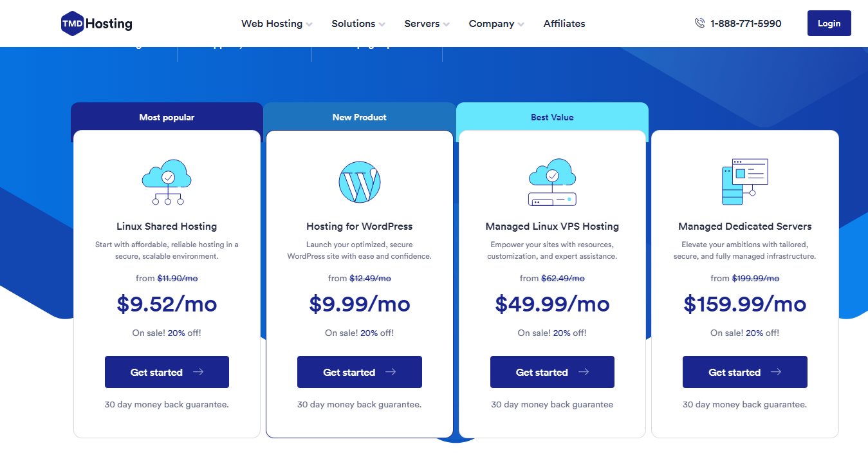868x455 pixels.
Task: Click the Managed Dedicated Servers title
Action: pyautogui.click(x=745, y=227)
